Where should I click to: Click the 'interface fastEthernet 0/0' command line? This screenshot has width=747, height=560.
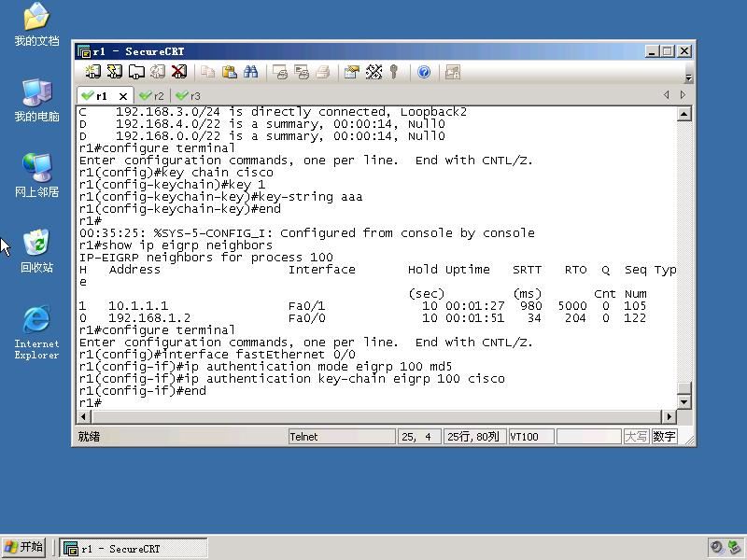218,355
